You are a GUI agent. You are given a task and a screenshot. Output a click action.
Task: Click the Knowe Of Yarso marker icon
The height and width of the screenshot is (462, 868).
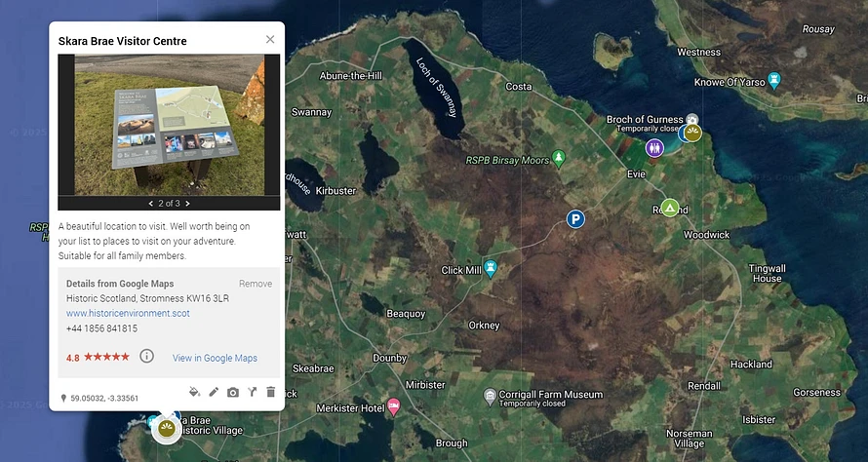coord(774,81)
